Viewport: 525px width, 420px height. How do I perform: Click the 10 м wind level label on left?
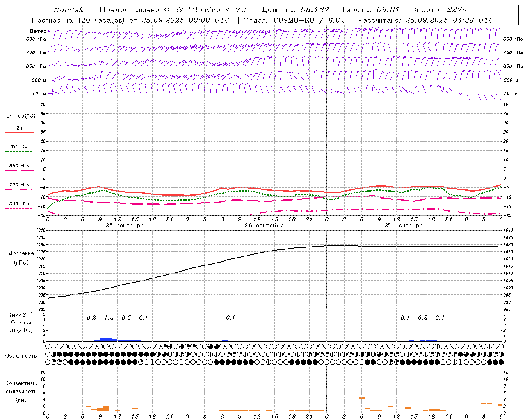coord(39,94)
